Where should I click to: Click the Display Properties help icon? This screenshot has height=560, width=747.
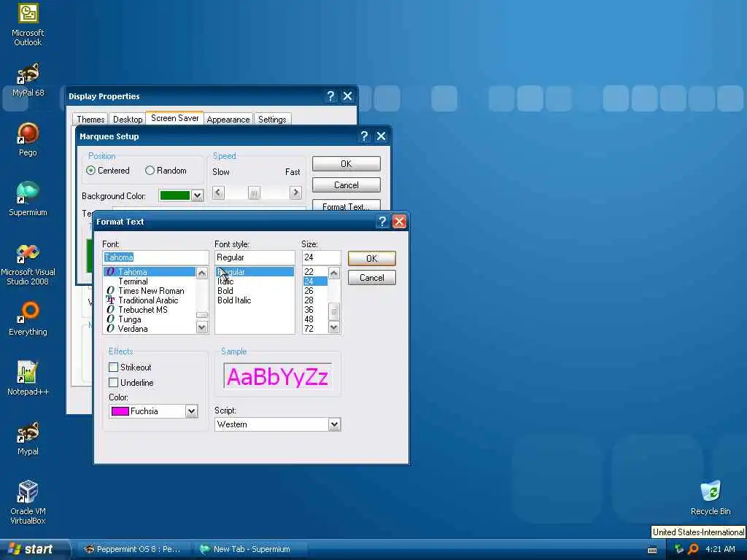tap(330, 96)
